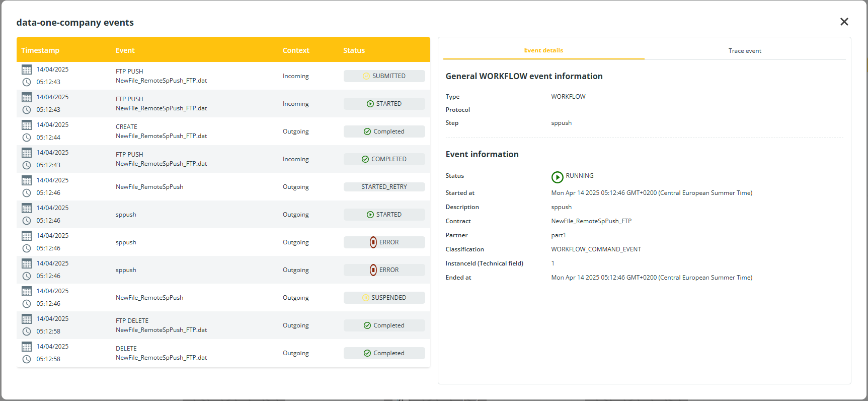
Task: Click the STARTED_RETRY status badge
Action: tap(384, 187)
